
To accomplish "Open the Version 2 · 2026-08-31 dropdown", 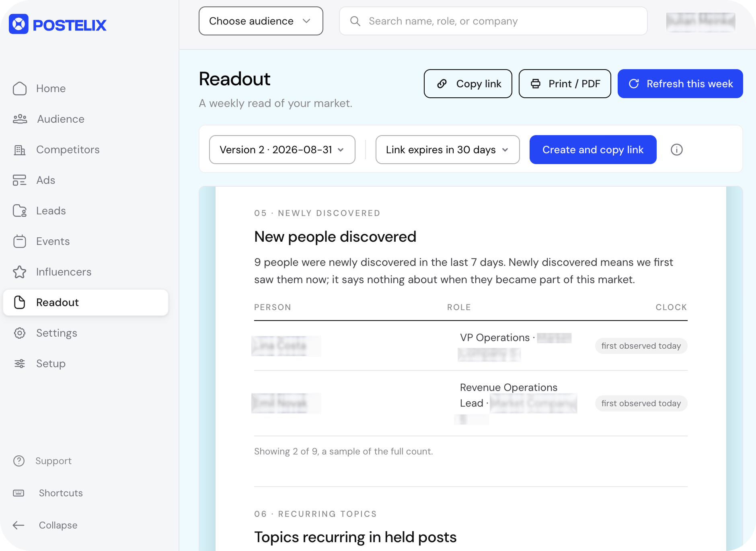I will tap(282, 150).
